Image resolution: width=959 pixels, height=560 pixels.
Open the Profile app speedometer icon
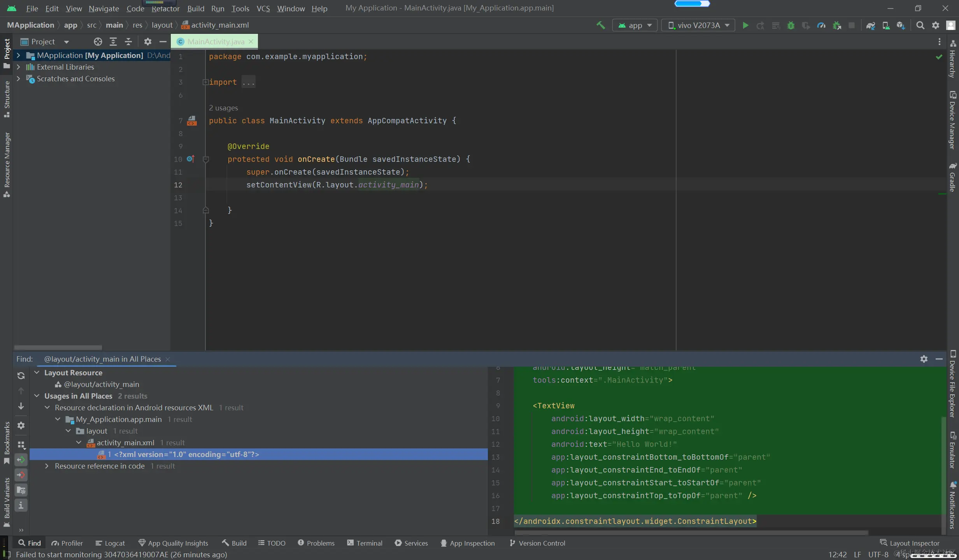pos(821,25)
